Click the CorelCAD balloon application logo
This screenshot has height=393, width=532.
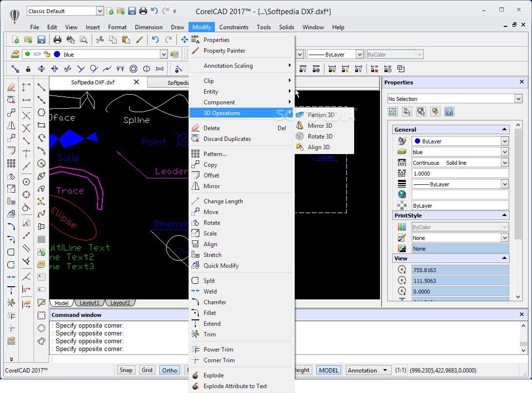click(15, 16)
